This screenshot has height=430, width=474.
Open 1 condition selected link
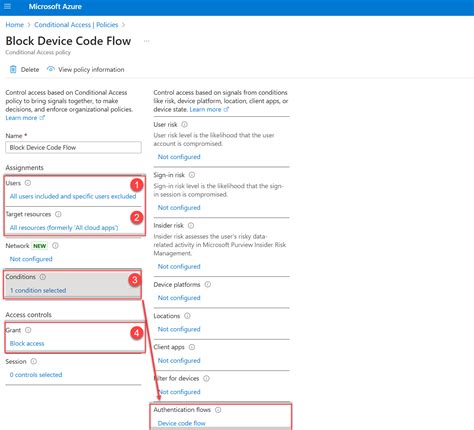pyautogui.click(x=38, y=290)
